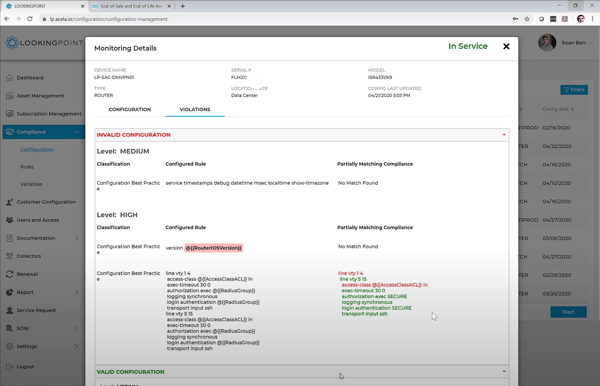Image resolution: width=600 pixels, height=386 pixels.
Task: Click the Logout icon
Action: [x=10, y=366]
